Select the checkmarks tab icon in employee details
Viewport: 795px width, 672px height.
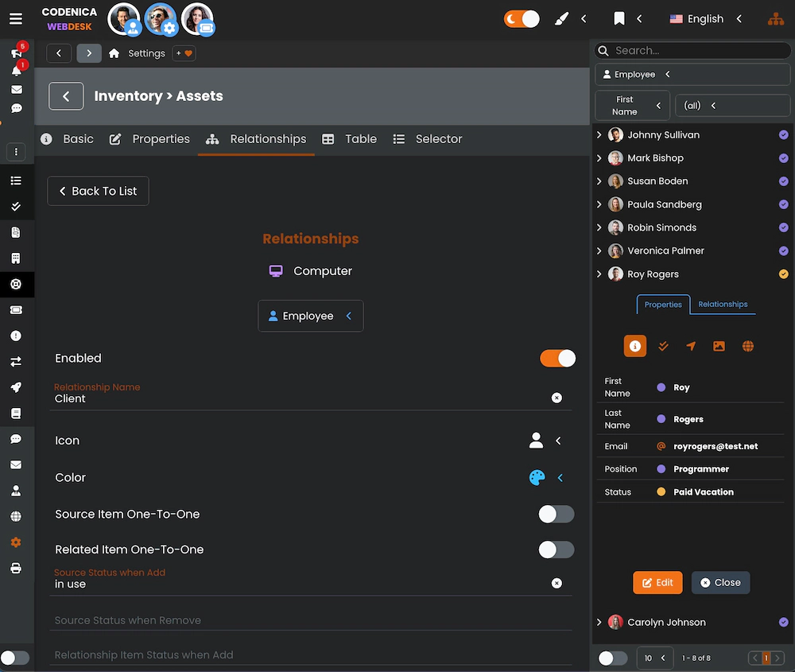click(663, 346)
